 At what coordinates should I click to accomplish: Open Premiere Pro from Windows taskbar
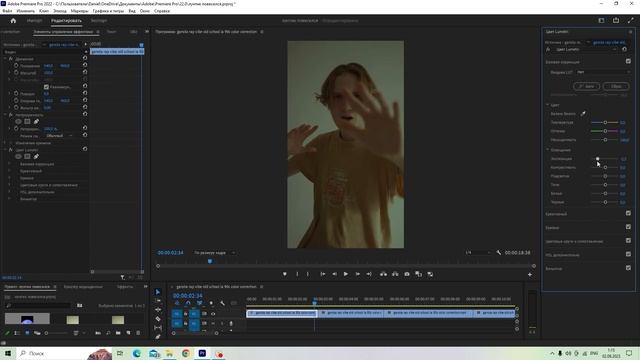(x=202, y=353)
